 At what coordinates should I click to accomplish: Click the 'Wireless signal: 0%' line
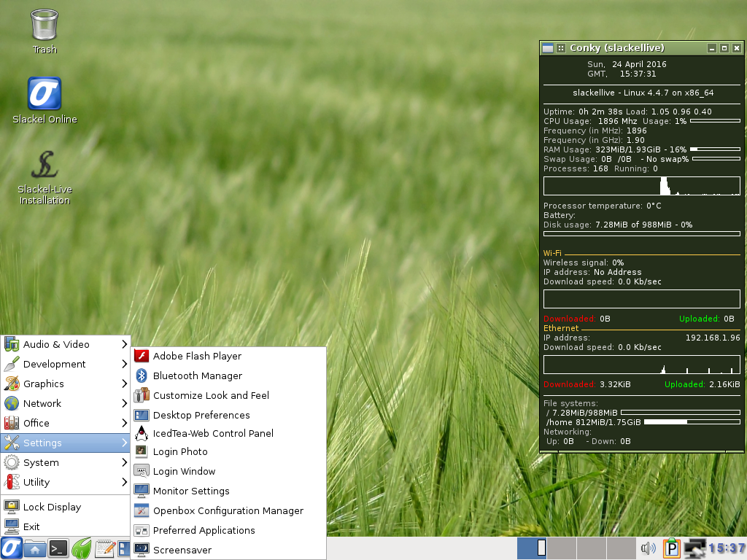click(x=584, y=262)
